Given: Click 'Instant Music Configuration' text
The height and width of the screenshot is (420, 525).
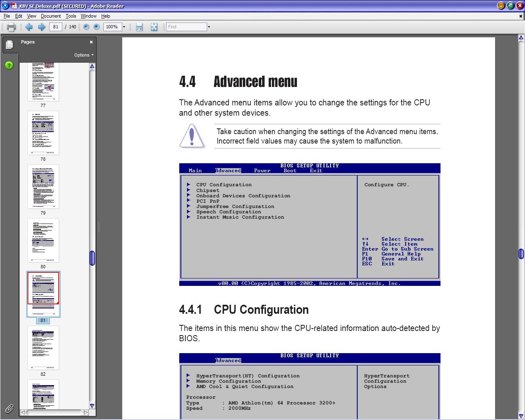Looking at the screenshot, I should coord(240,217).
